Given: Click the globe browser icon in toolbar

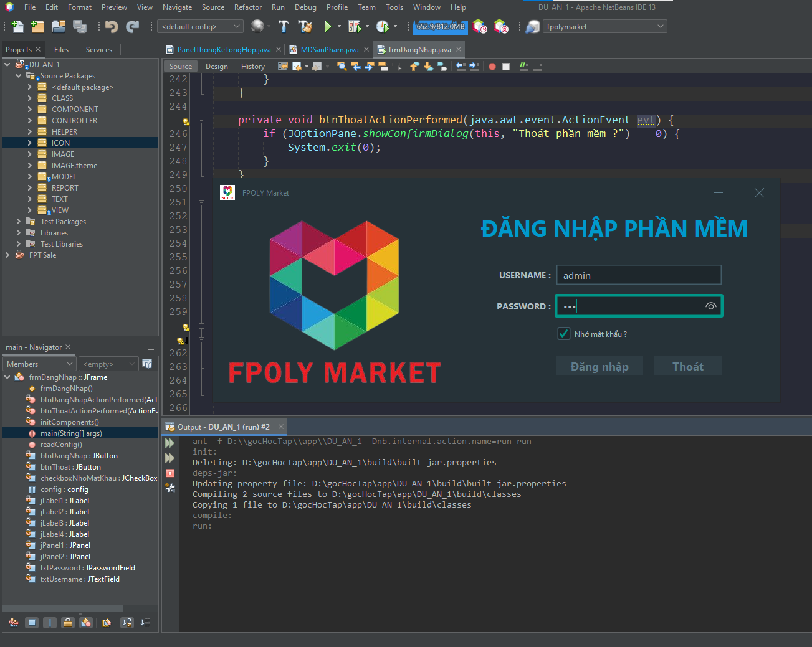Looking at the screenshot, I should point(257,26).
